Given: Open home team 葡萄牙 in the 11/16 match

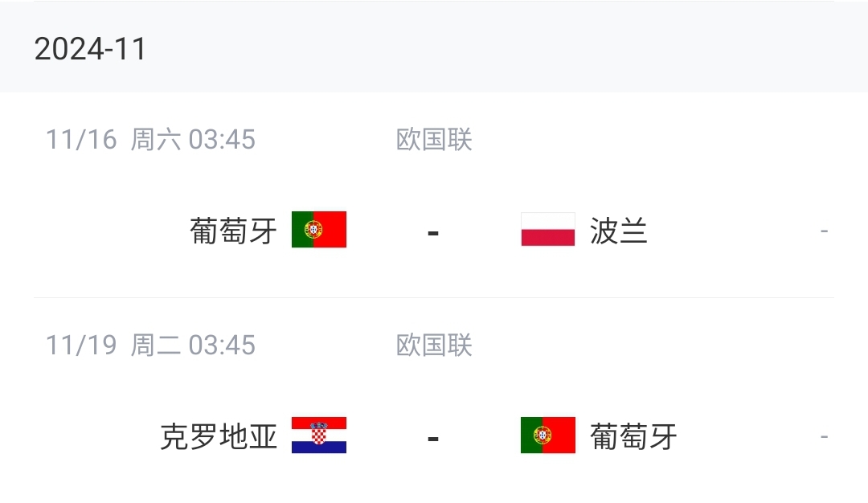Looking at the screenshot, I should click(x=234, y=231).
